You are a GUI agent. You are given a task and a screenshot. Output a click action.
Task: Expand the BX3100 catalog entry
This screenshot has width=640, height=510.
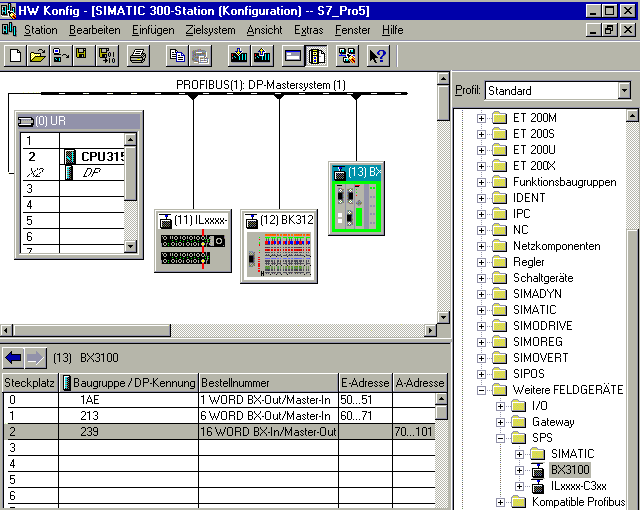click(519, 470)
